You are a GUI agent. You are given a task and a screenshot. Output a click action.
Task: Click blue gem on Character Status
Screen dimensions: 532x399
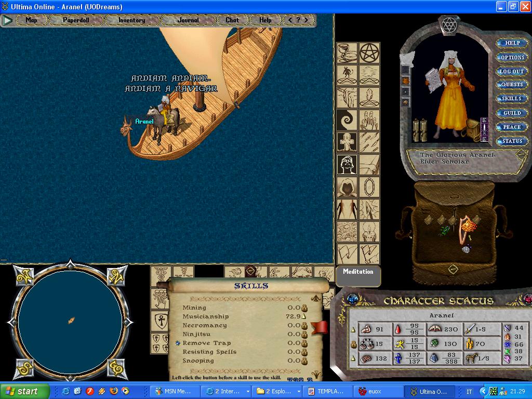353,299
